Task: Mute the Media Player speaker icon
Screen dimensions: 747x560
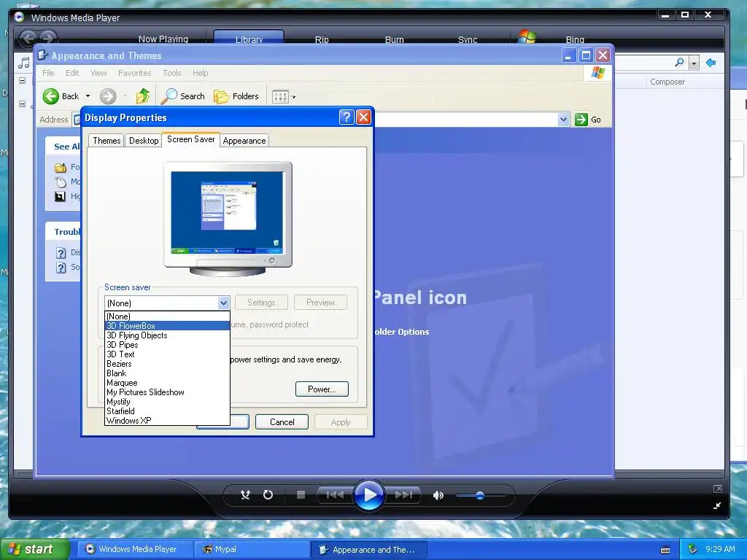Action: click(x=438, y=495)
